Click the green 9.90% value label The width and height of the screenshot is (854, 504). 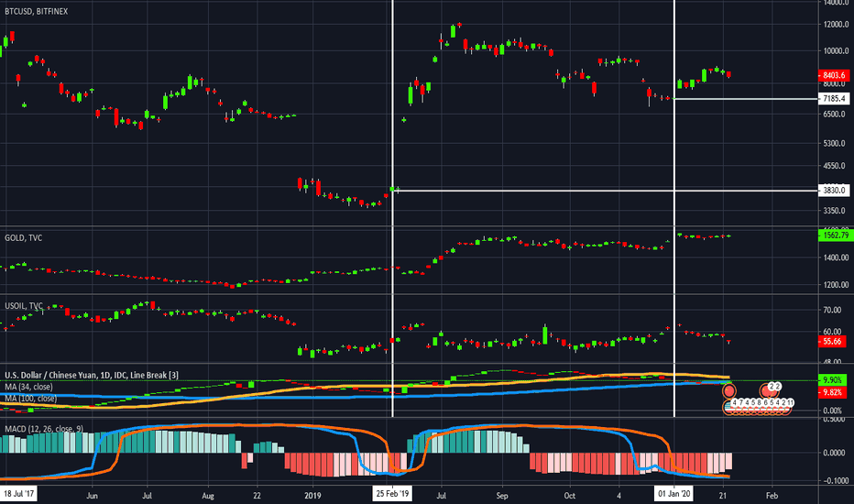pyautogui.click(x=832, y=379)
